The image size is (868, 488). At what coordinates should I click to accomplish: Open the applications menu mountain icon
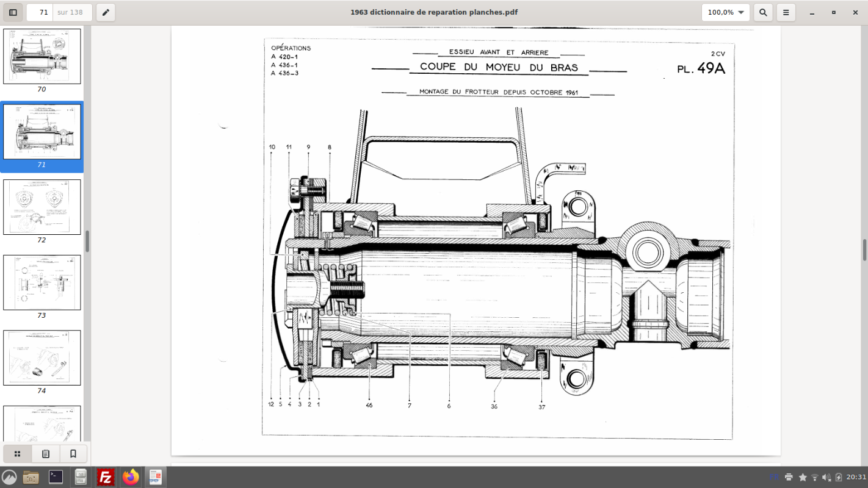[9, 477]
